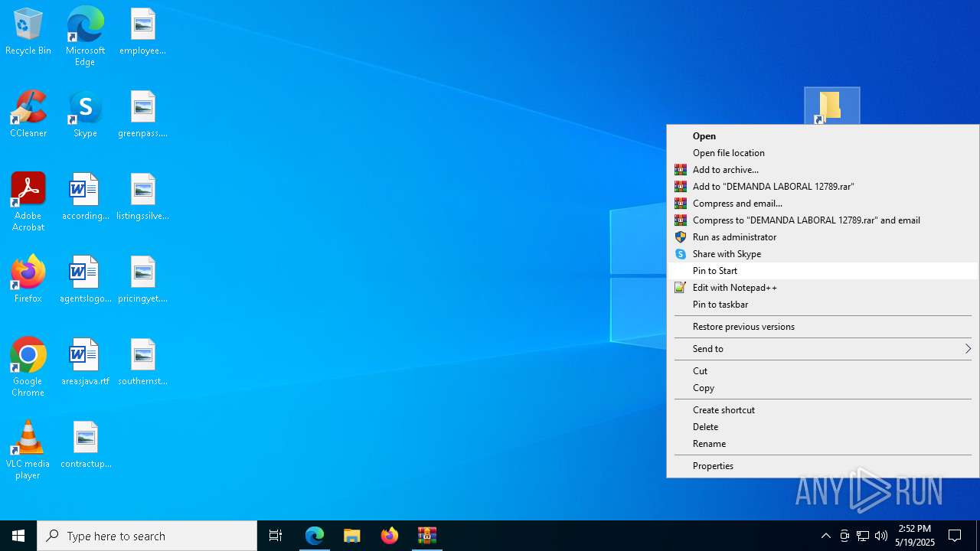Select the employee image file icon
The image size is (980, 551).
pos(143,32)
